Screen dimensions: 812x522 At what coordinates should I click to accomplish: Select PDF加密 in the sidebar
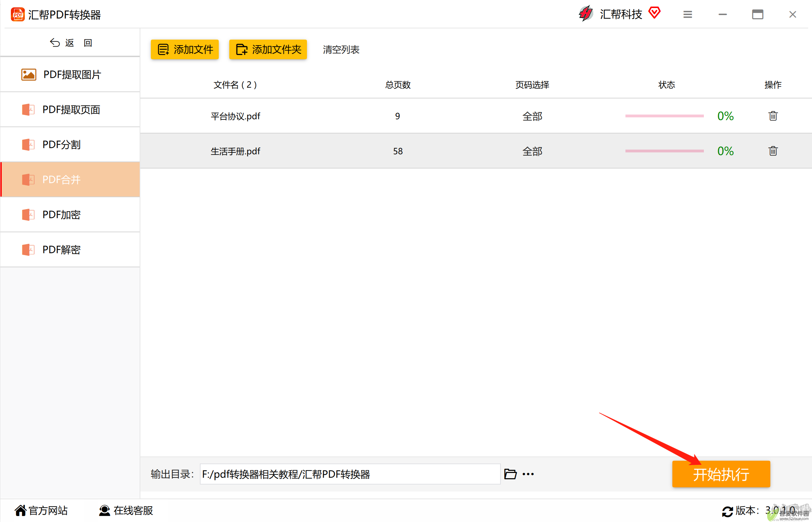coord(70,215)
